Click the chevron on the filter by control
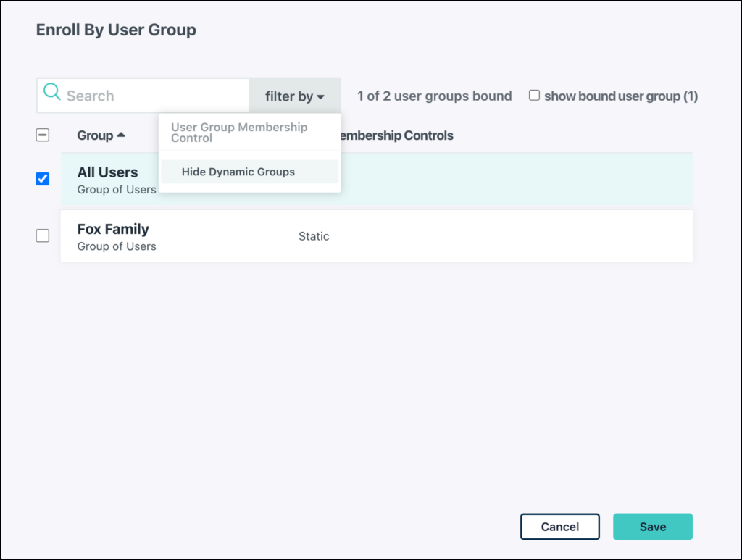The height and width of the screenshot is (560, 742). (x=321, y=95)
